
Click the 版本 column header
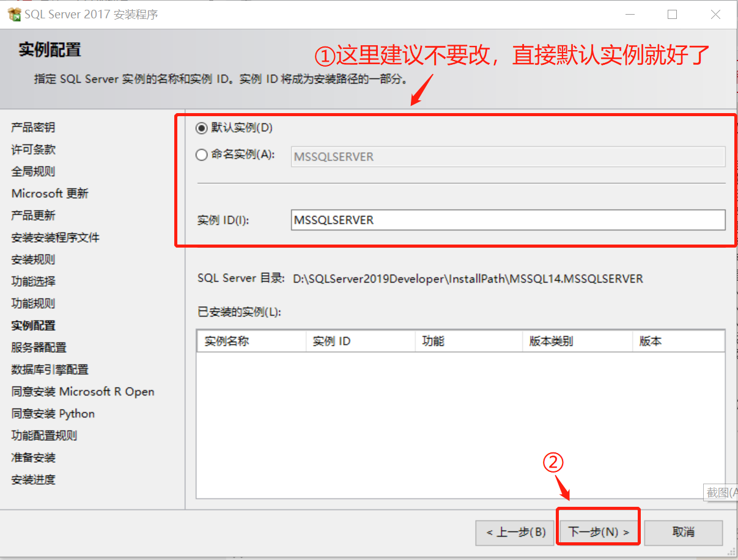679,341
